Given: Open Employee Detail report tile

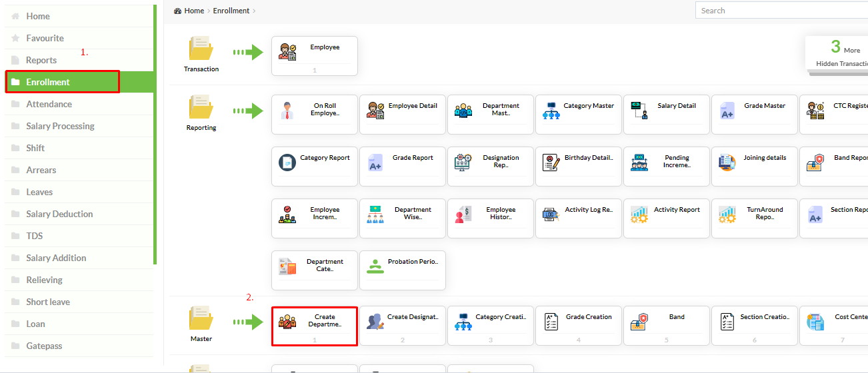Looking at the screenshot, I should pos(403,115).
